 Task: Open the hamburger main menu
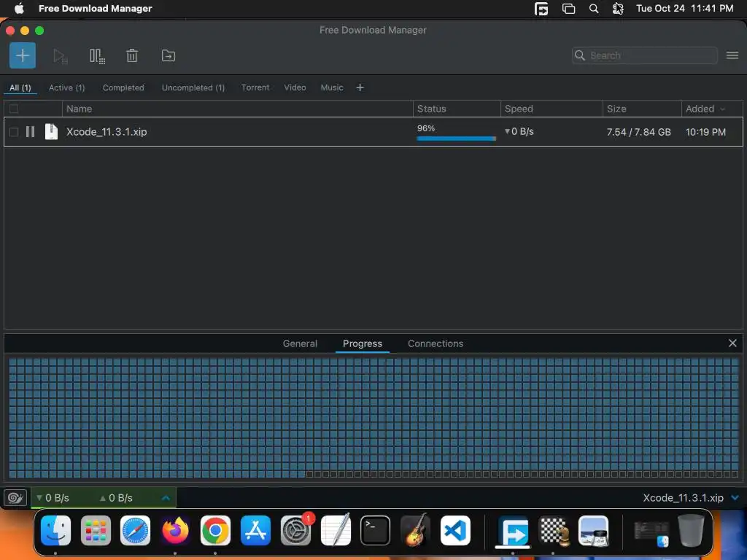[x=732, y=55]
